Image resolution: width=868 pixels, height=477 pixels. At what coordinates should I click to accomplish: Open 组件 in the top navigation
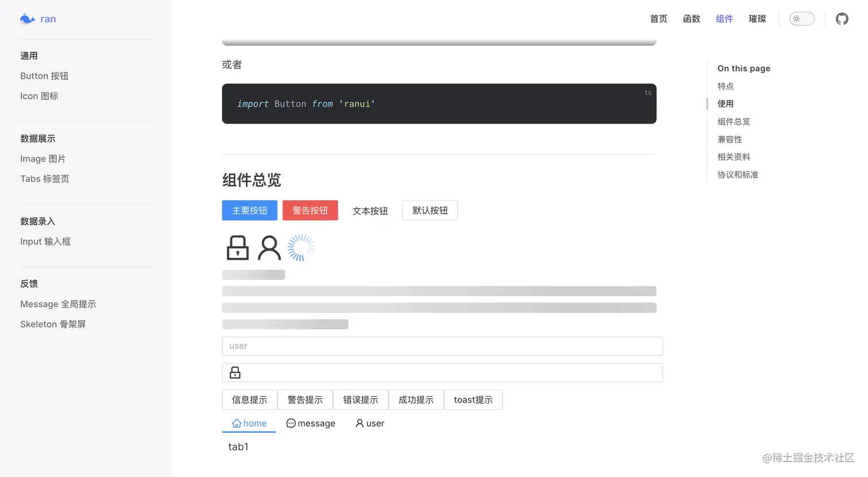tap(724, 19)
